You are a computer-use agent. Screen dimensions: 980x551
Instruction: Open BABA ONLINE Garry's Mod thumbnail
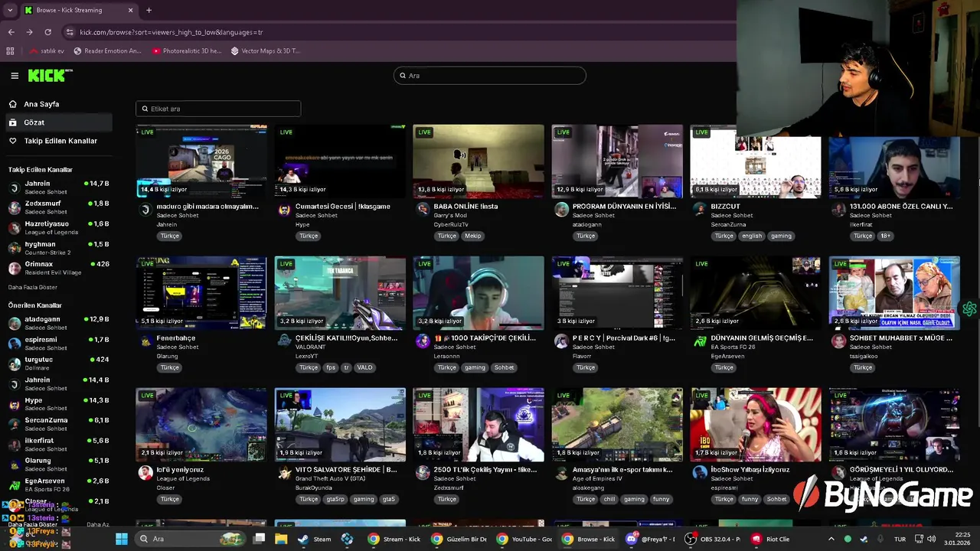point(479,161)
